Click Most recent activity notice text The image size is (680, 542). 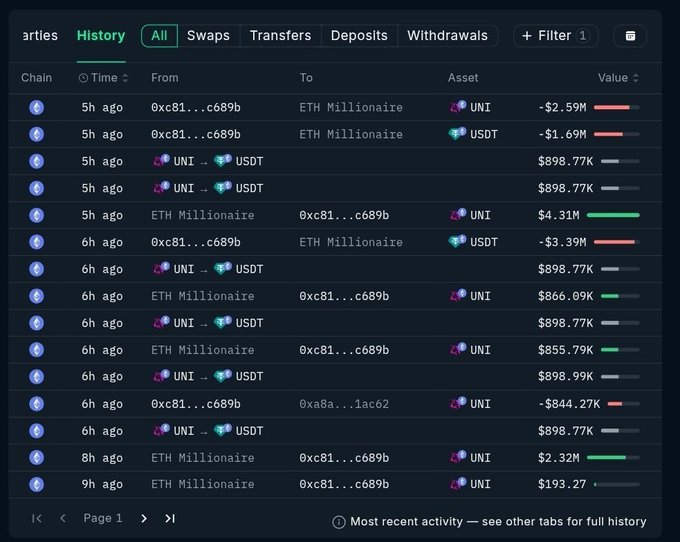pos(498,522)
